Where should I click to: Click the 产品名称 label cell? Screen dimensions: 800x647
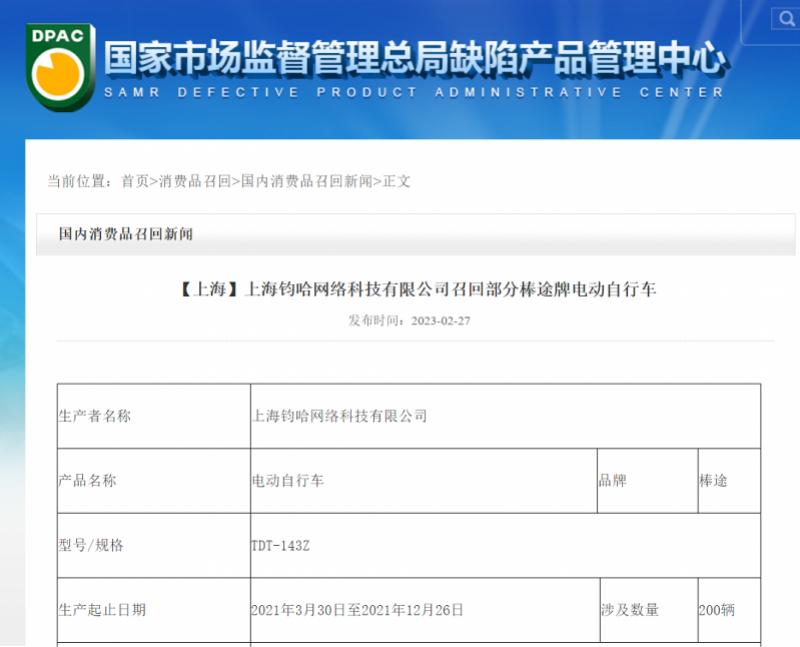point(154,481)
